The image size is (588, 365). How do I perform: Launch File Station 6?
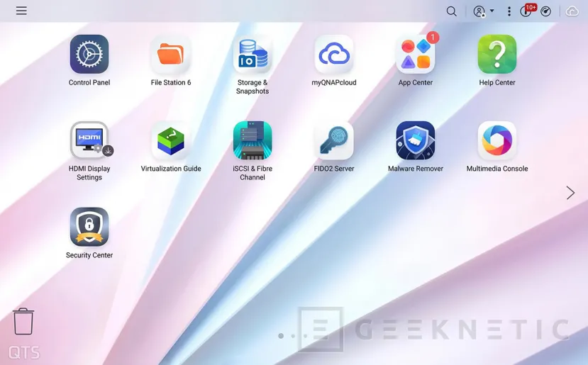tap(171, 55)
